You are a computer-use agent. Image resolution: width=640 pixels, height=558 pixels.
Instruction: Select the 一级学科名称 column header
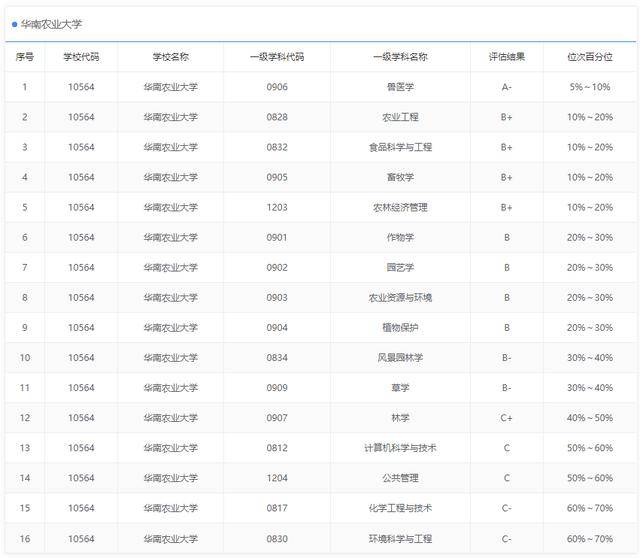pyautogui.click(x=400, y=57)
